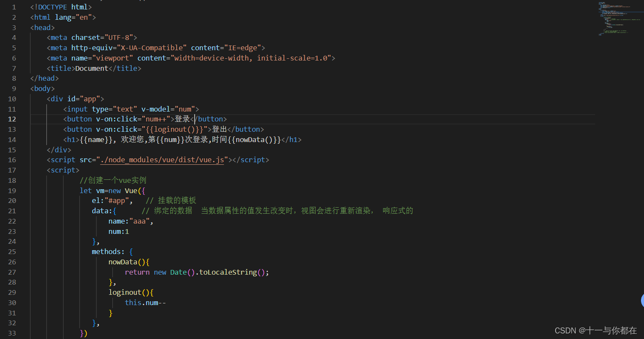Screen dimensions: 644x339
Task: Click the v-model="num" attribute
Action: coord(169,109)
